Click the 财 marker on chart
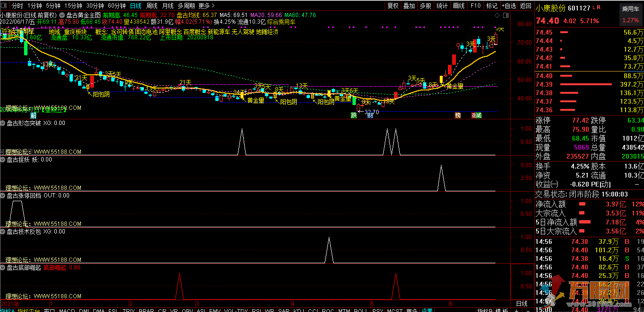The image size is (644, 312). 370,116
